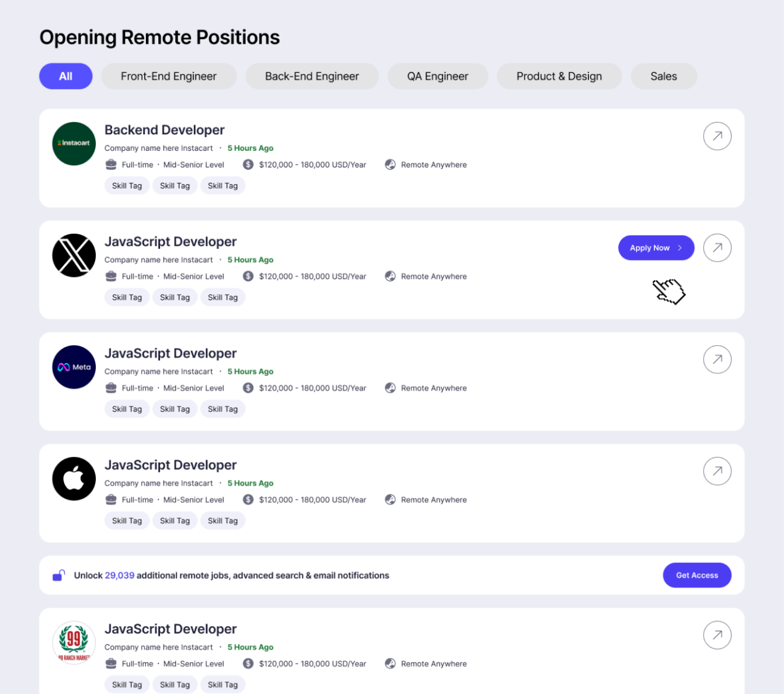784x694 pixels.
Task: Click the lock icon in the unlock banner
Action: pyautogui.click(x=58, y=575)
